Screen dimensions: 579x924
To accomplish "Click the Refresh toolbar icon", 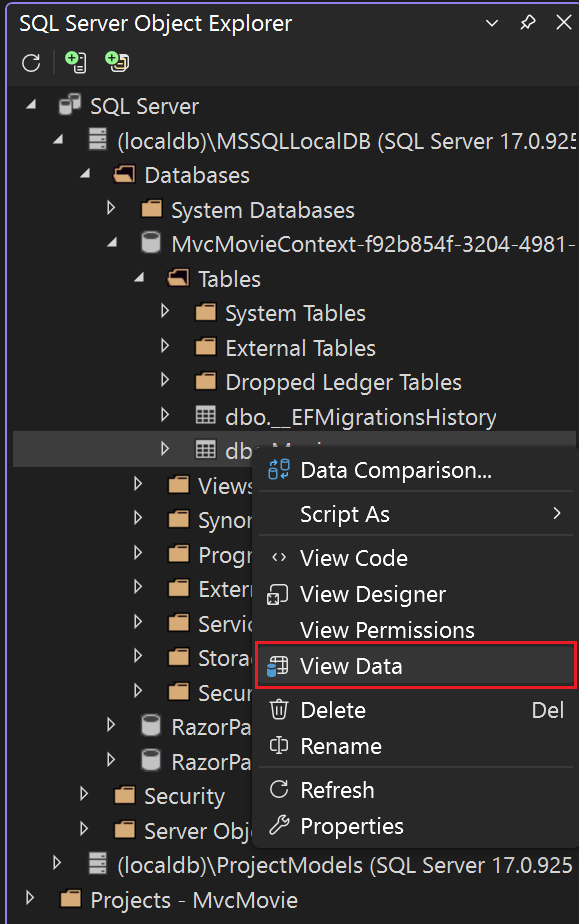I will (31, 62).
